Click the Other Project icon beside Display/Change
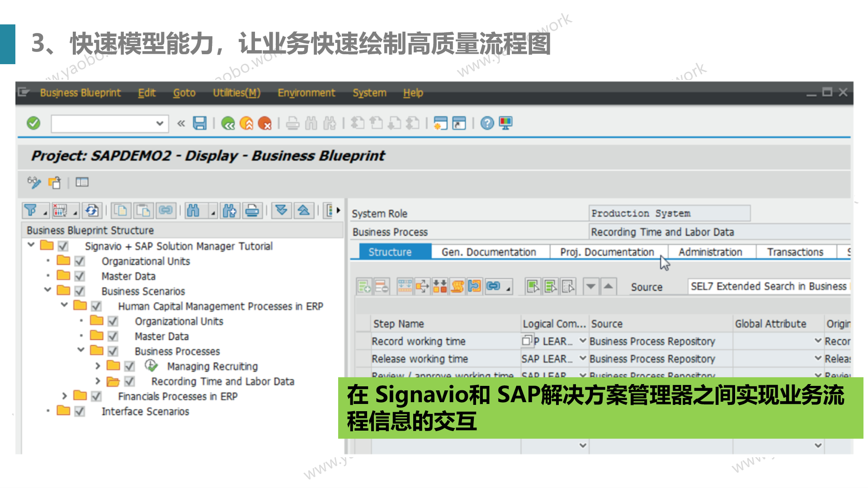Viewport: 868px width, 488px height. coord(55,183)
